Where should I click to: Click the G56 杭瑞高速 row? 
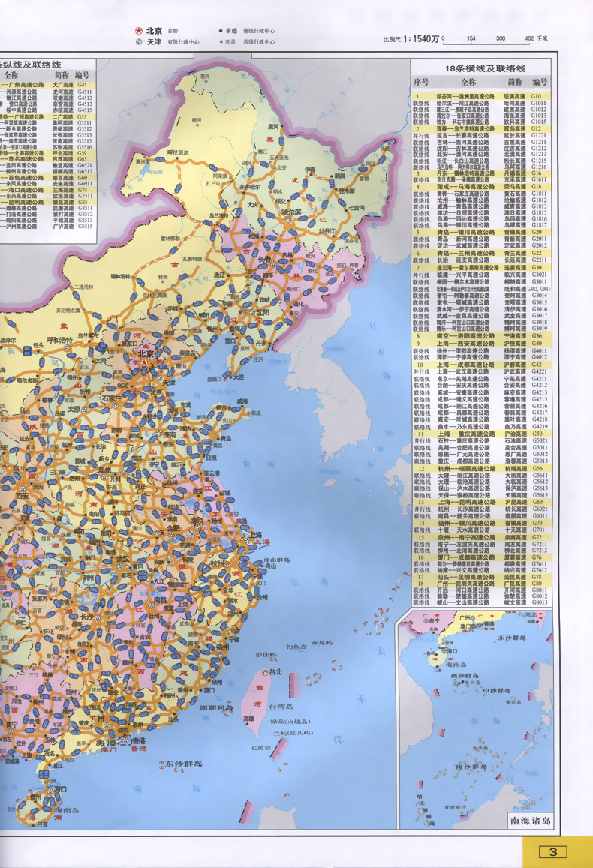point(481,468)
